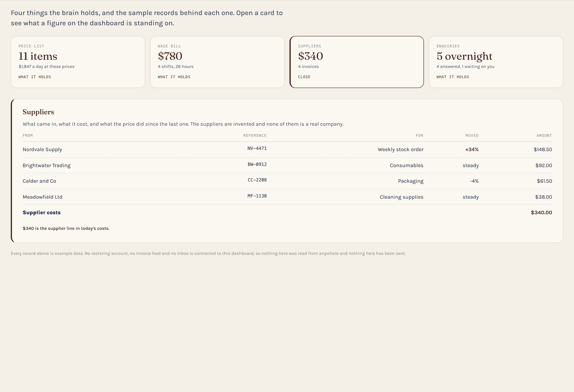Click 'What it holds' under Enquiries
Viewport: 574px width, 392px height.
453,77
